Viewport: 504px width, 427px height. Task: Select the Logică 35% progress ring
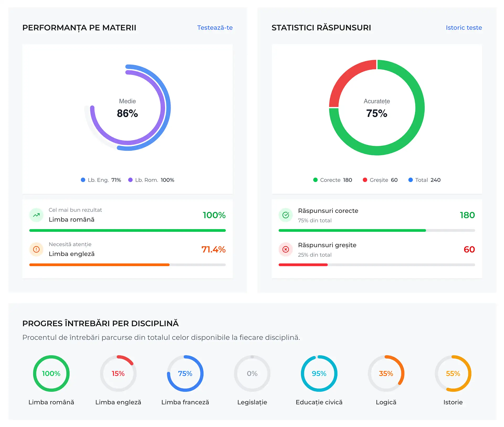tap(386, 373)
